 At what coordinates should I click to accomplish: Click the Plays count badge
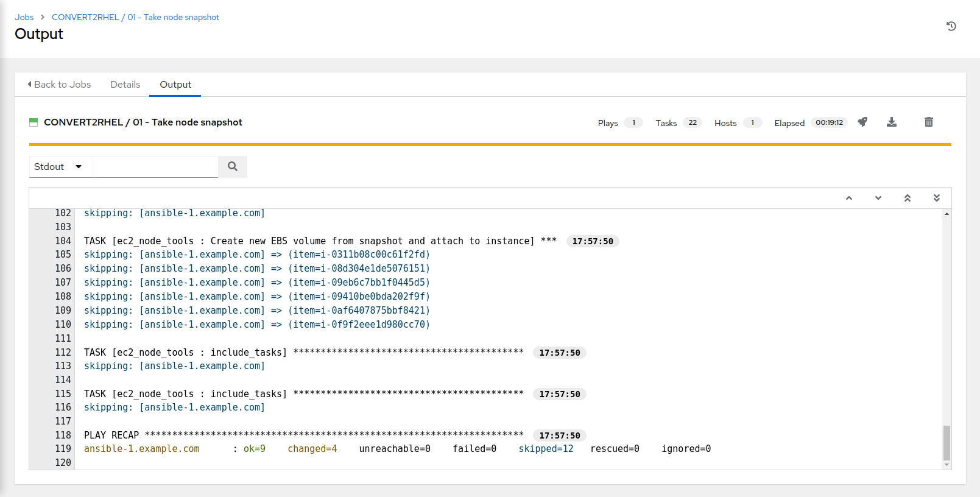633,122
